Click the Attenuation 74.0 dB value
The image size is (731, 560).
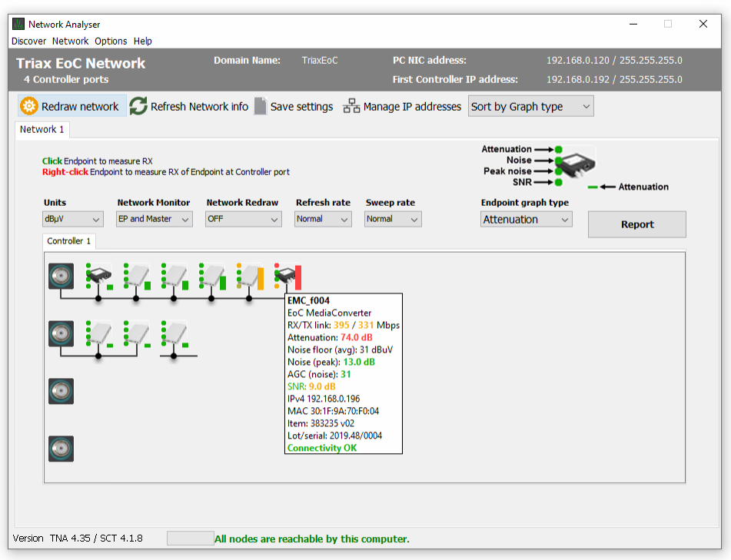pyautogui.click(x=356, y=337)
